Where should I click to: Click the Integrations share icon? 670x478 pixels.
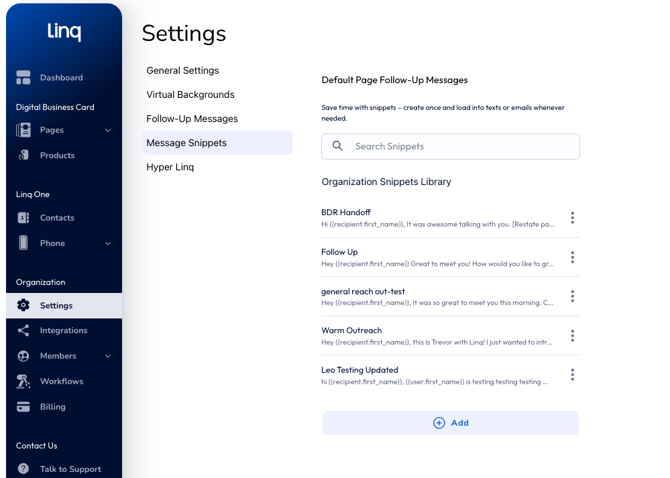tap(23, 331)
